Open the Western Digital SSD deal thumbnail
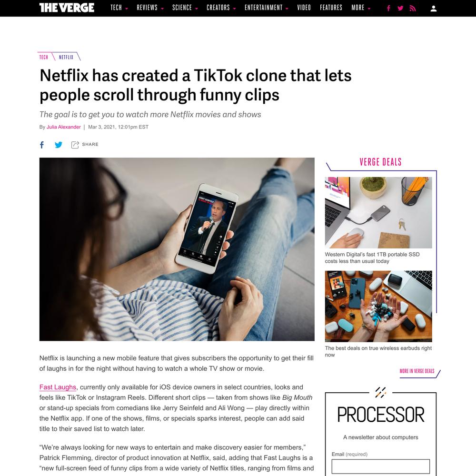This screenshot has height=476, width=476. [378, 212]
